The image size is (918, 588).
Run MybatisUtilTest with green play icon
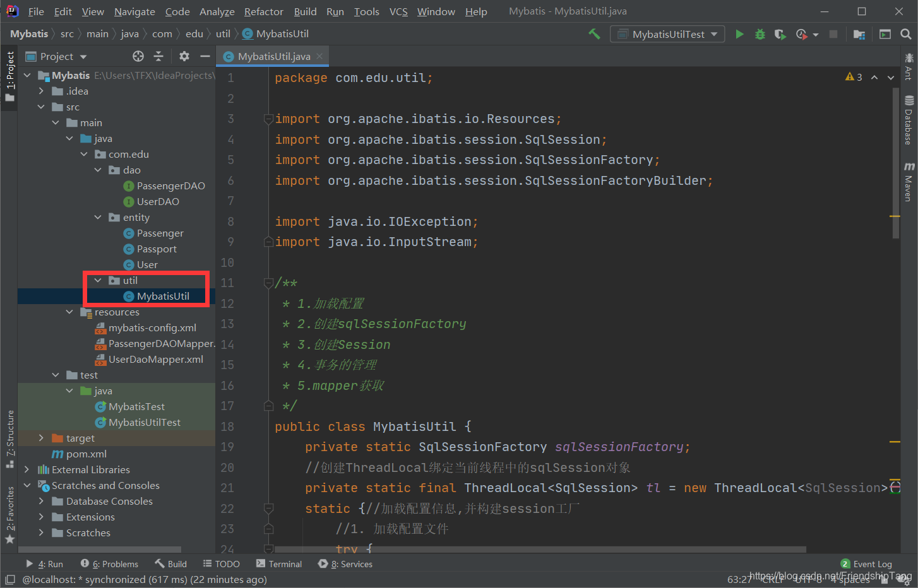pos(739,34)
